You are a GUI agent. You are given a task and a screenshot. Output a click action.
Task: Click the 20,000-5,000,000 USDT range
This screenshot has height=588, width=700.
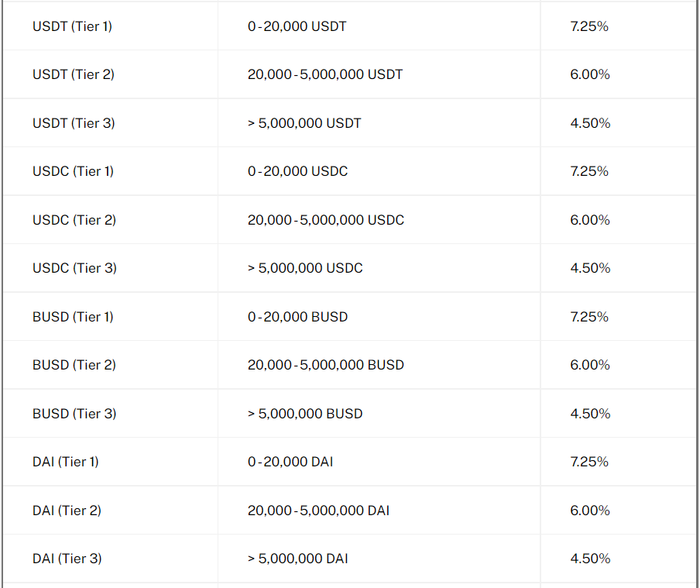pos(325,74)
